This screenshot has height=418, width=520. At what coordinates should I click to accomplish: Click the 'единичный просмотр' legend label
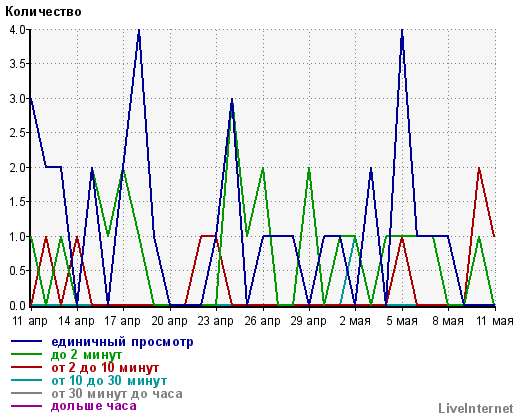pyautogui.click(x=122, y=342)
